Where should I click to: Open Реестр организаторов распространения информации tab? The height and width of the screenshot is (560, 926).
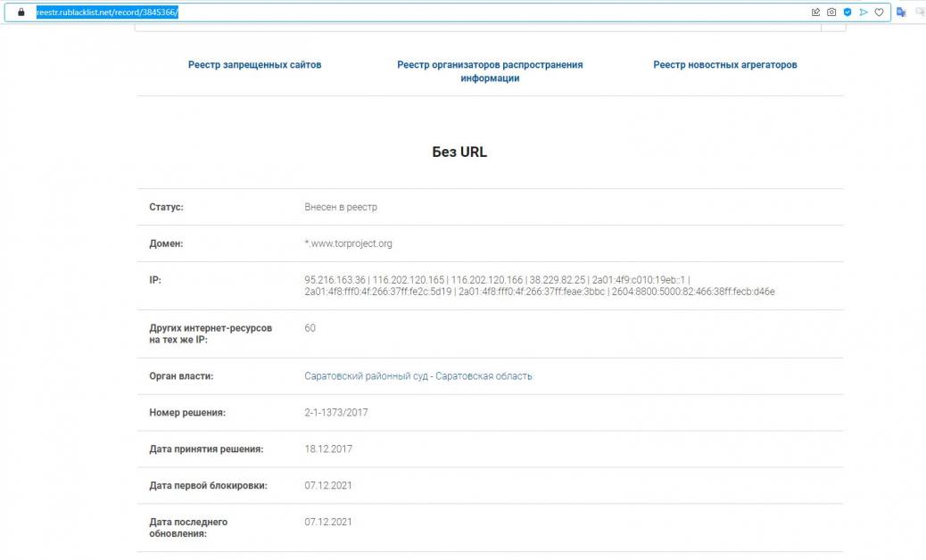point(490,71)
